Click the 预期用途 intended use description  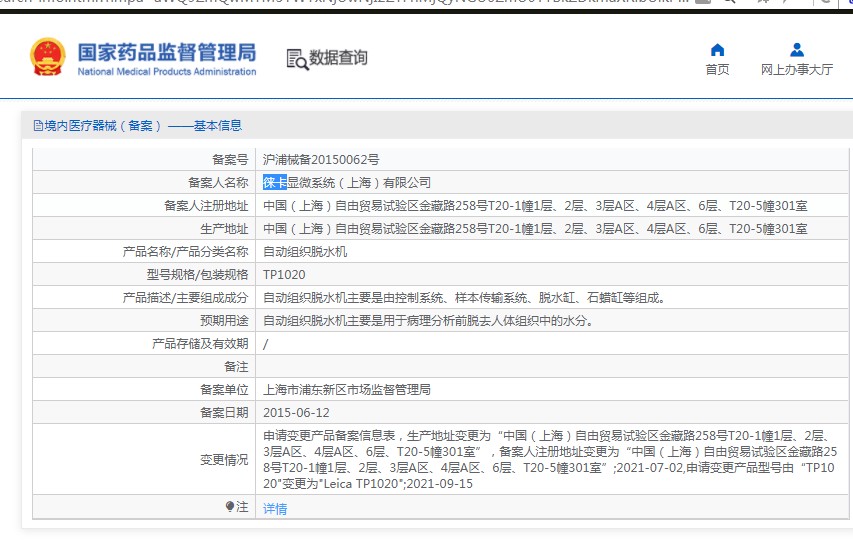[428, 321]
